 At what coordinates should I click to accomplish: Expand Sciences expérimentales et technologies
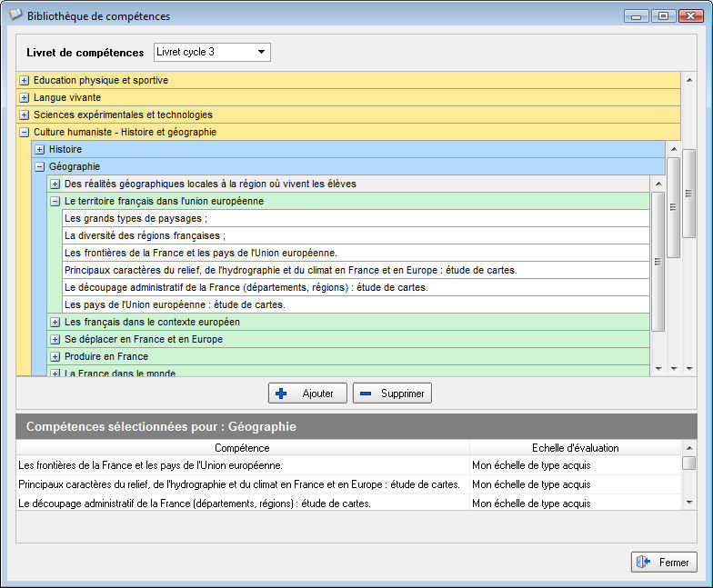[24, 115]
